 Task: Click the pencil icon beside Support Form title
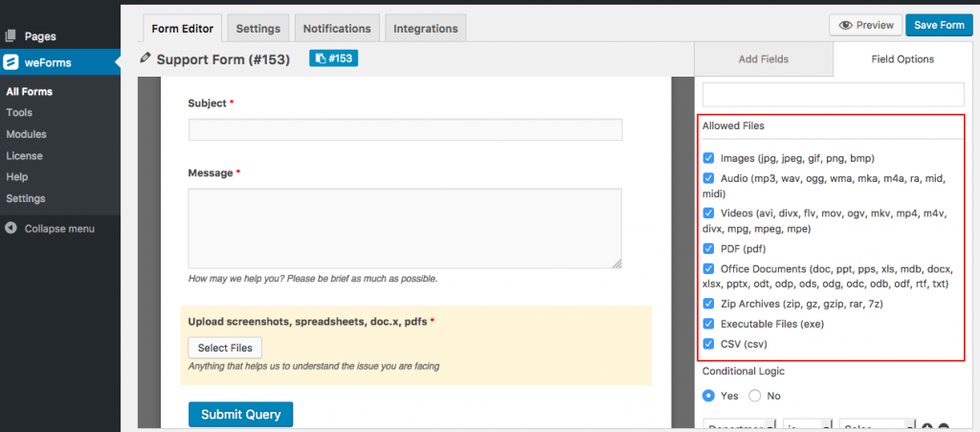click(145, 58)
